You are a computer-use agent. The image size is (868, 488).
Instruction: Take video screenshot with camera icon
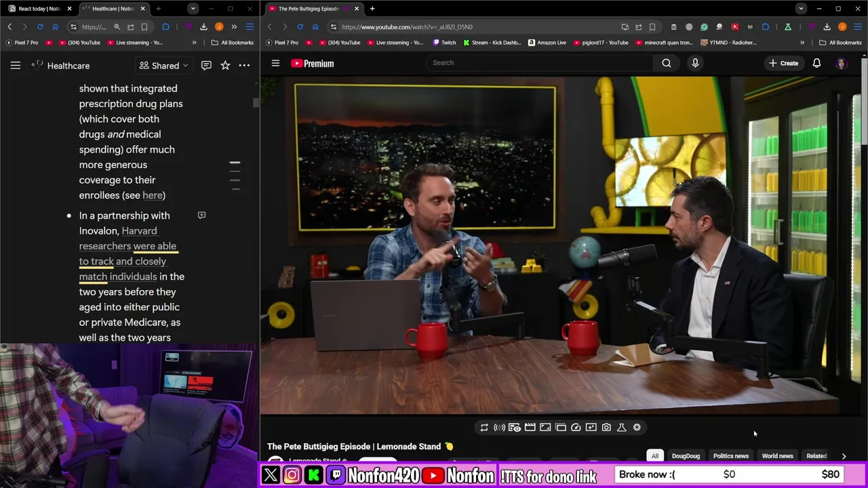click(606, 428)
